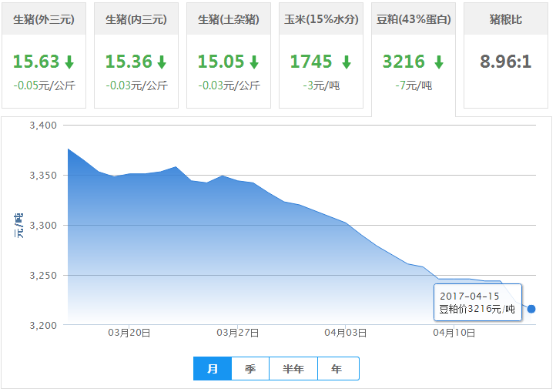Click the 15.63 price value
The width and height of the screenshot is (556, 392).
coord(36,62)
